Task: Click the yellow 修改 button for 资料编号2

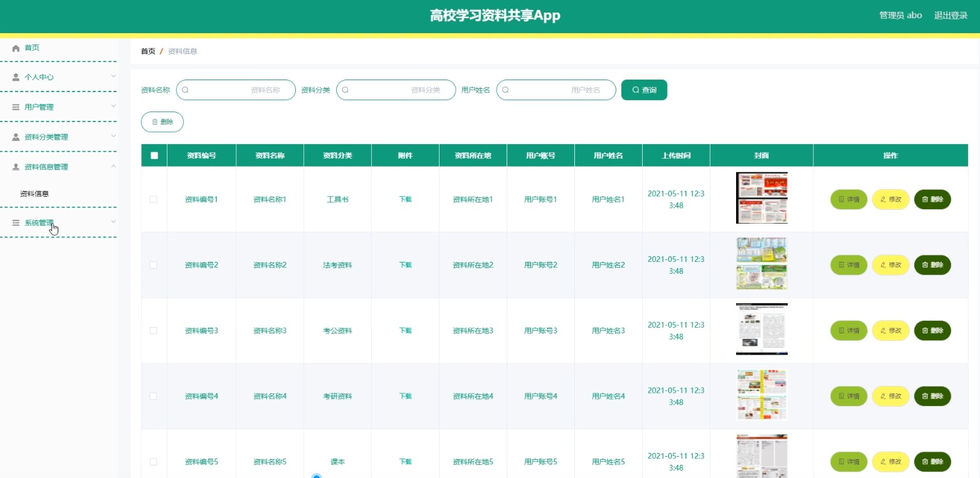Action: pyautogui.click(x=890, y=265)
